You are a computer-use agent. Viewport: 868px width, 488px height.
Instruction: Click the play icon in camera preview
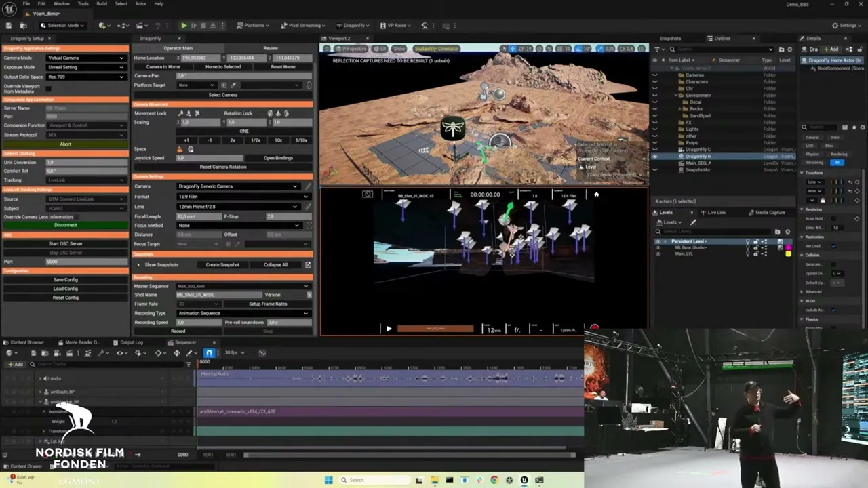click(x=389, y=329)
